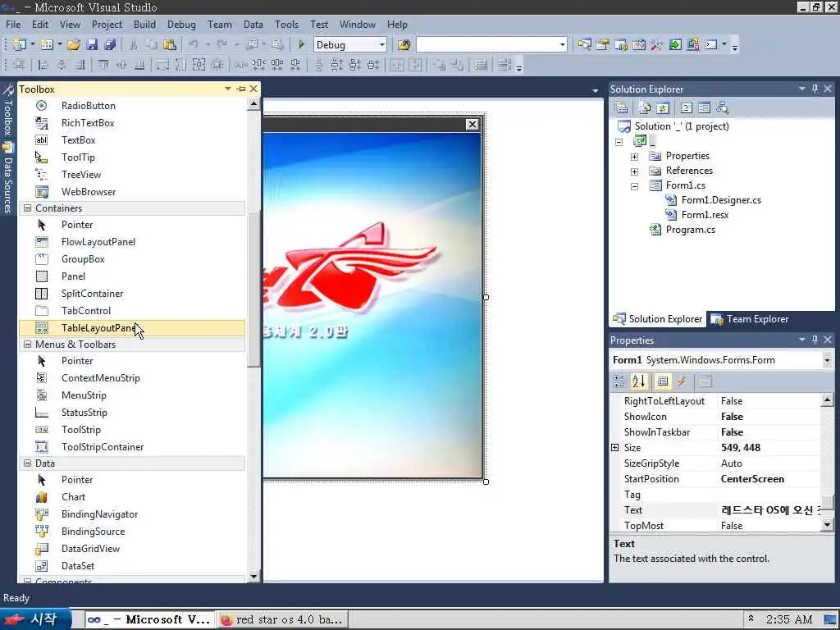
Task: Refresh Solution Explorer using the refresh icon
Action: pos(663,107)
